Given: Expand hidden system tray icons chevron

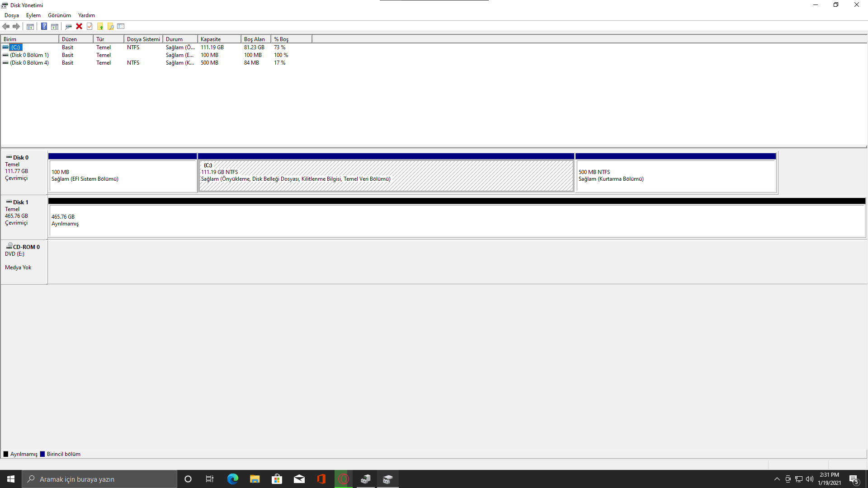Looking at the screenshot, I should click(x=777, y=479).
